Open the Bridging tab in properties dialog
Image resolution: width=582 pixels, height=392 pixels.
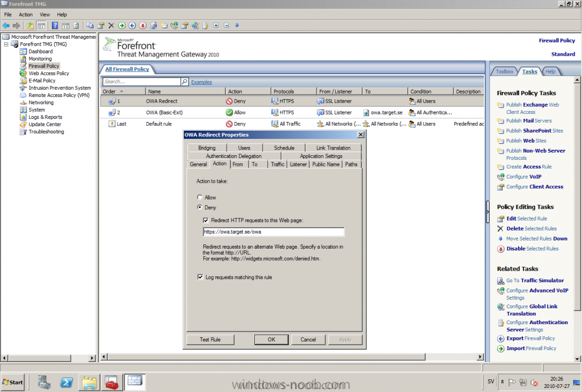(207, 148)
